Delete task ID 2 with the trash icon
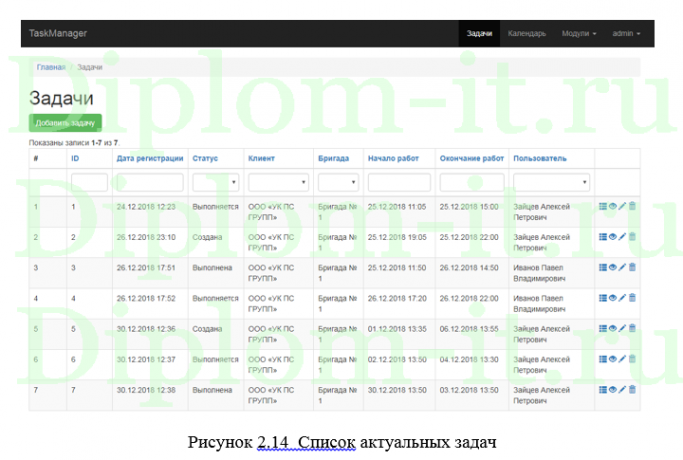Image resolution: width=683 pixels, height=460 pixels. [632, 237]
